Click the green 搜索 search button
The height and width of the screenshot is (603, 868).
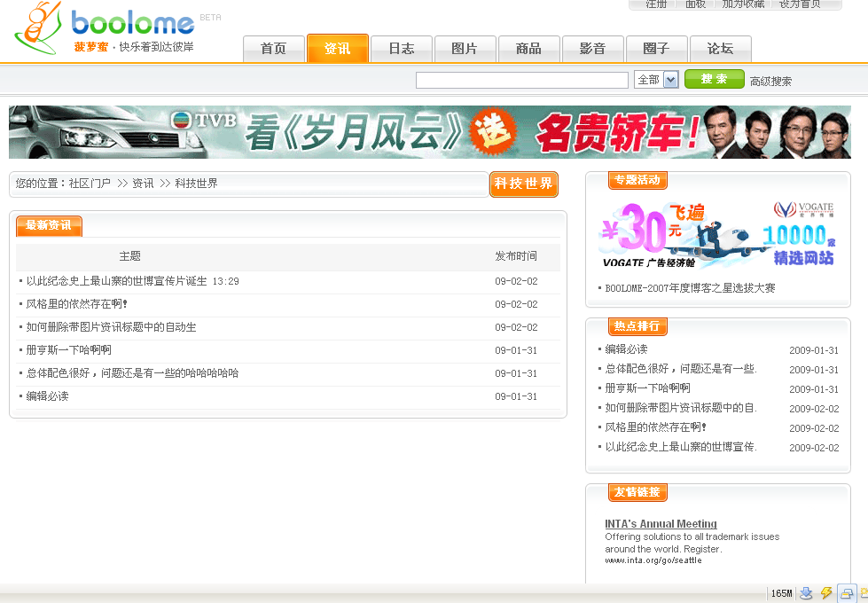coord(714,79)
